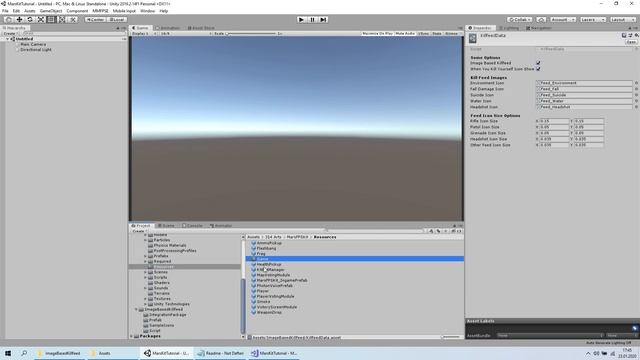Click the Assets breadcrumb in Project panel

click(x=253, y=237)
